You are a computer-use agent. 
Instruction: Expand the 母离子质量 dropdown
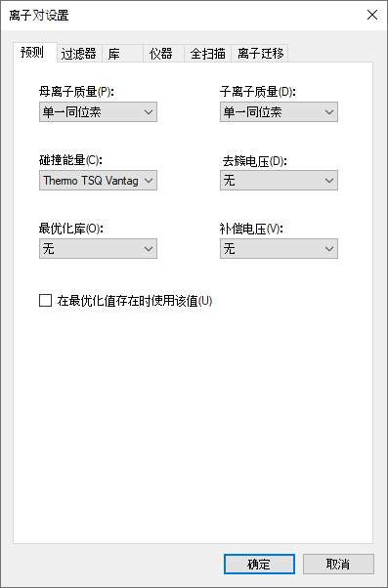pos(98,111)
